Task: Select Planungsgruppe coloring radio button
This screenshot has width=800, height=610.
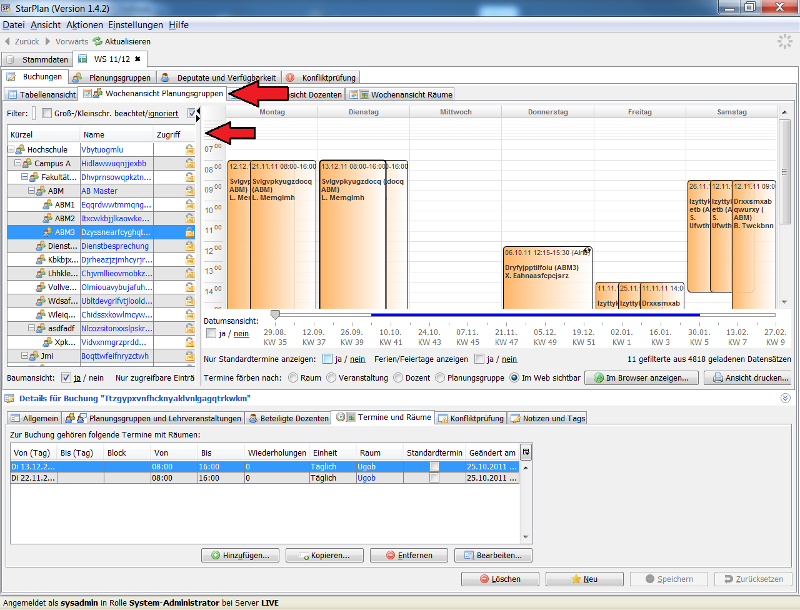Action: click(x=440, y=378)
